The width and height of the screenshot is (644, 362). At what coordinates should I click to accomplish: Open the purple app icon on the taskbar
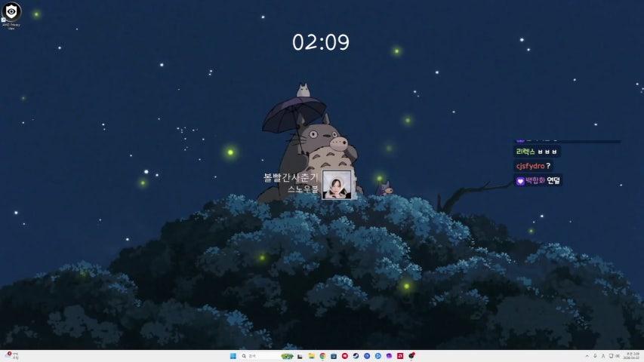[389, 356]
